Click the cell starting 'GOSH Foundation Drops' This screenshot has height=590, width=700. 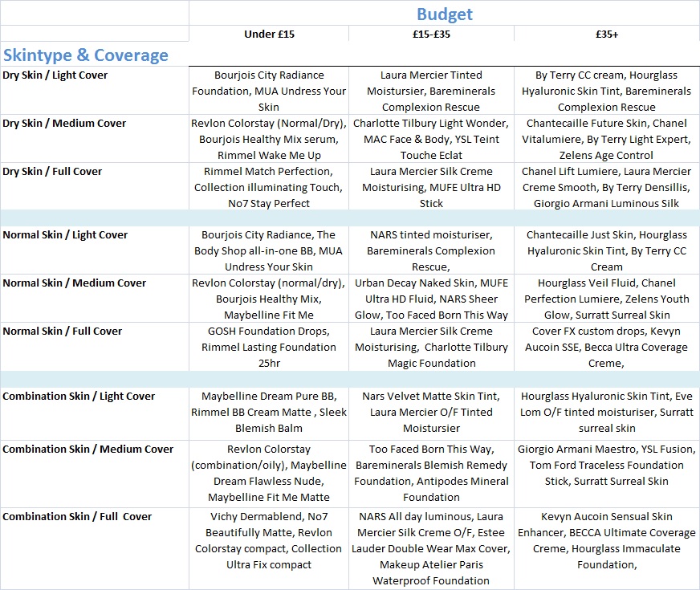coord(269,347)
